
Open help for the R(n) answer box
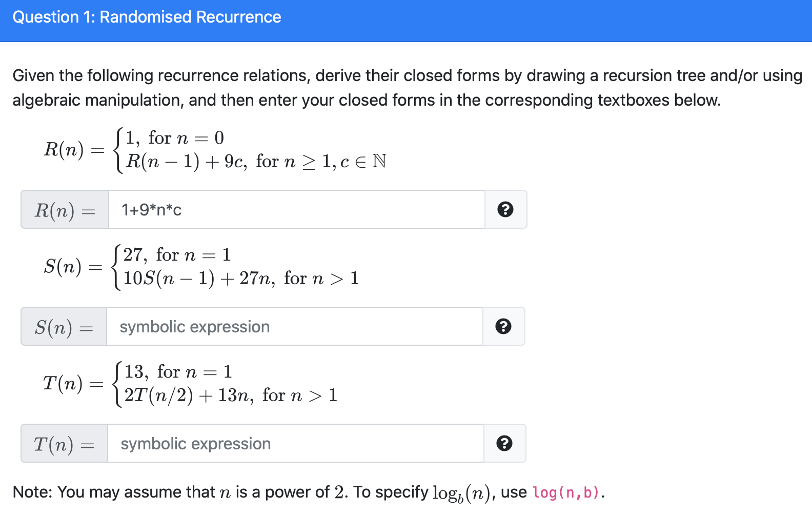click(x=505, y=209)
